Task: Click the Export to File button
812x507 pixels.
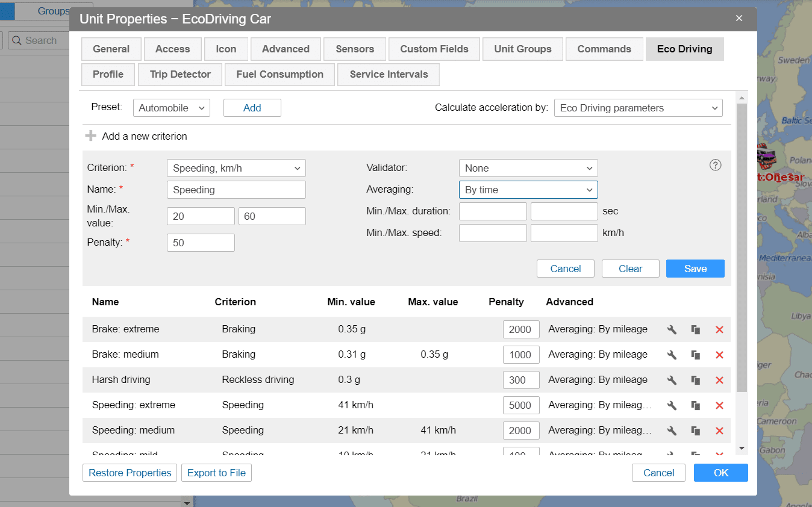Action: (216, 473)
